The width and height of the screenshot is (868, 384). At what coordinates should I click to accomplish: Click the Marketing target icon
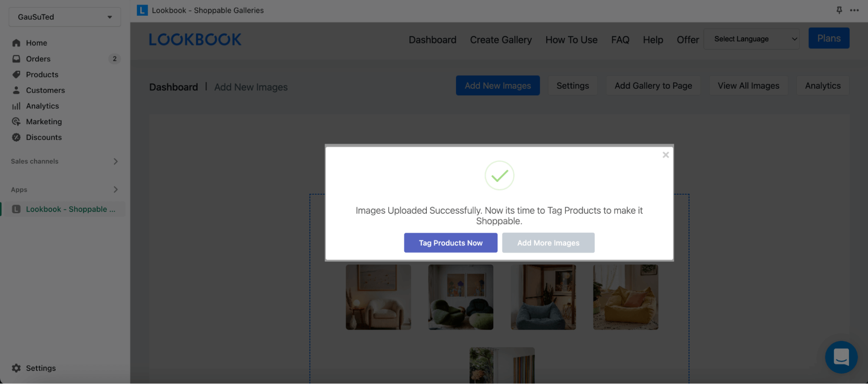pos(17,121)
